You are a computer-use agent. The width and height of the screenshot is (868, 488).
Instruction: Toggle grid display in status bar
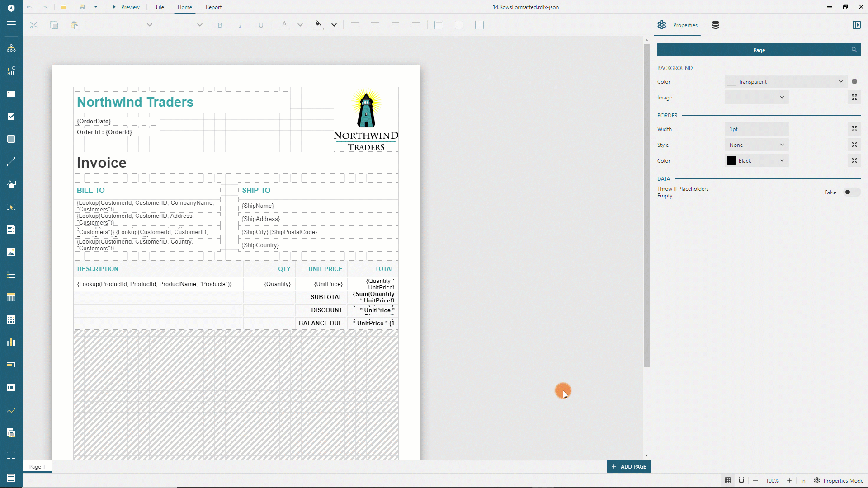(728, 480)
